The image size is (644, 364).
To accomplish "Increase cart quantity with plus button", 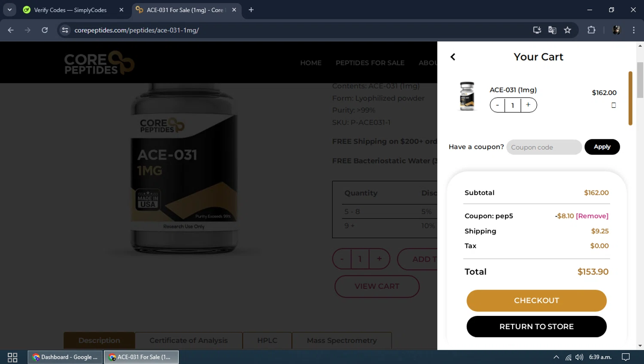I will click(529, 105).
